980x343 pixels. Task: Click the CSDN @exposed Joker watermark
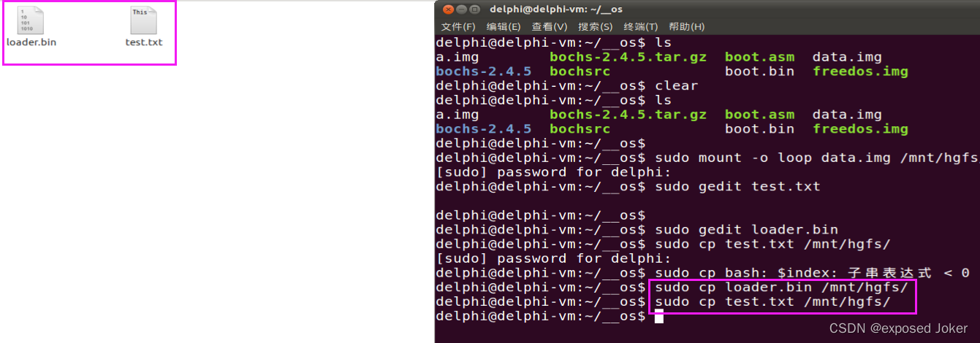click(x=898, y=328)
